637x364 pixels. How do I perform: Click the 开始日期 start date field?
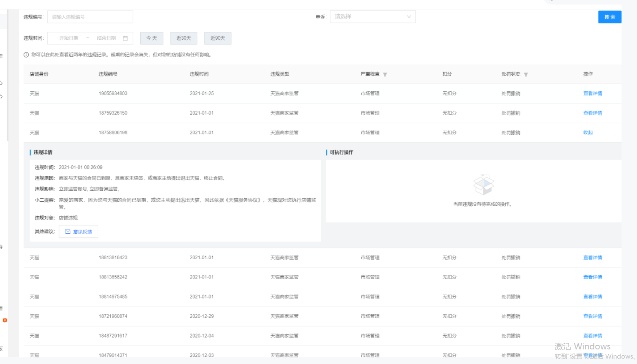(69, 38)
